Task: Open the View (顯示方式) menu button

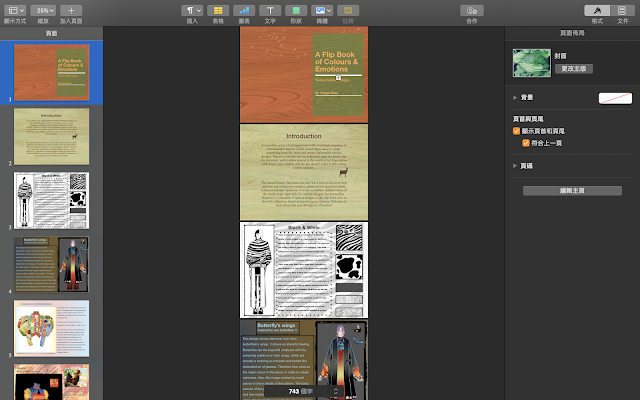Action: [x=15, y=11]
